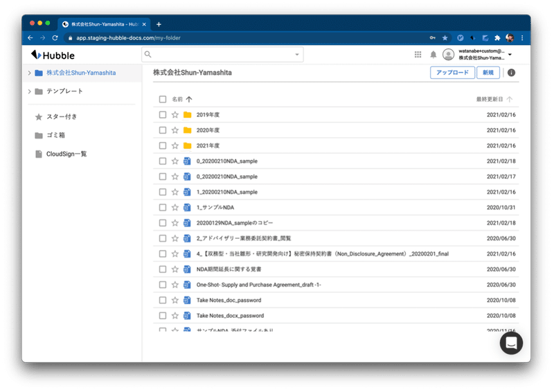Reload the page in the browser
This screenshot has width=554, height=392.
pyautogui.click(x=55, y=38)
